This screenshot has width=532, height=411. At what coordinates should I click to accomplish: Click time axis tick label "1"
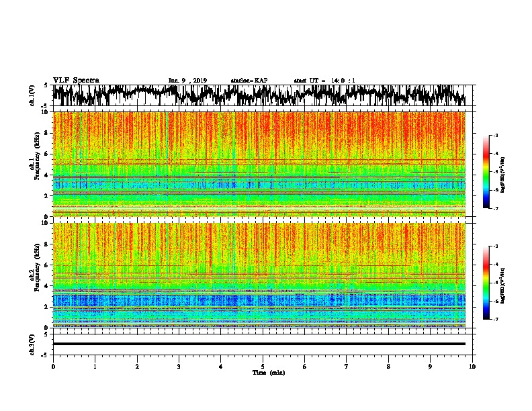(x=95, y=366)
